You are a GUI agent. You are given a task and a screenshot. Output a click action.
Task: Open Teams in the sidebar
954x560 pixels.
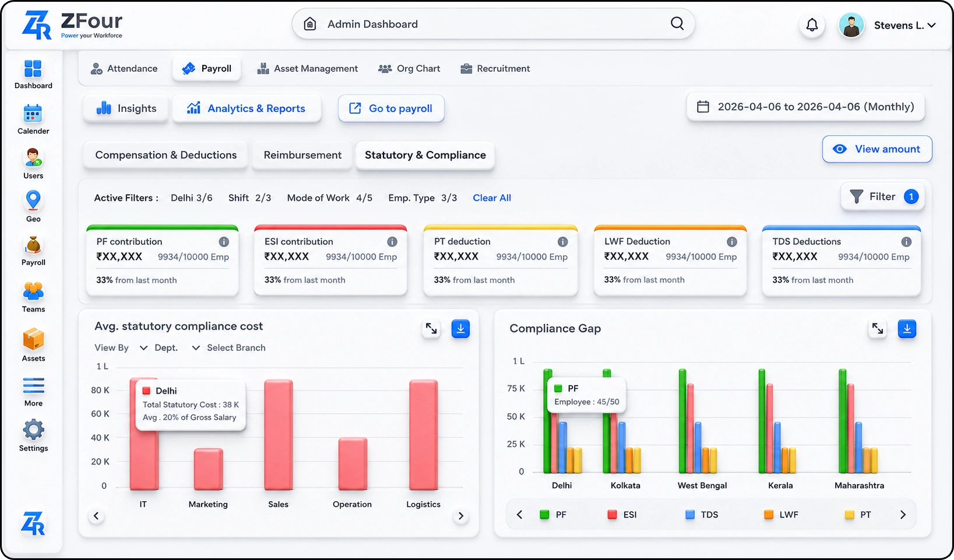click(33, 297)
